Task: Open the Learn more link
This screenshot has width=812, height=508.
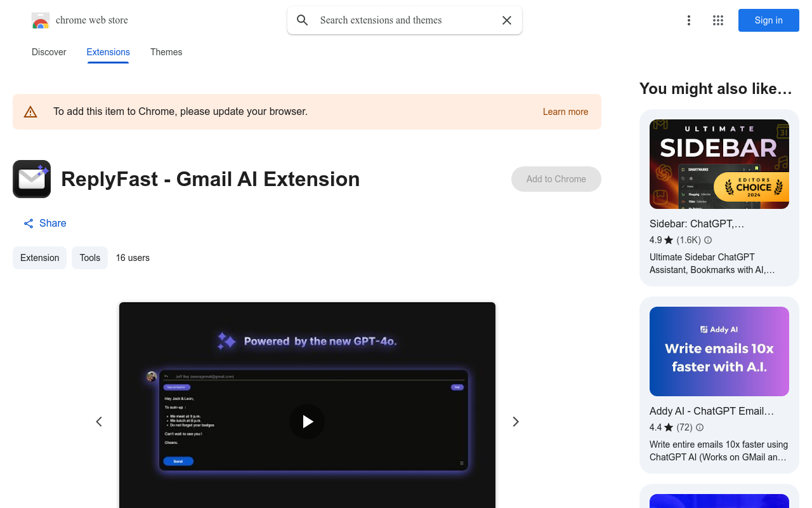Action: click(565, 112)
